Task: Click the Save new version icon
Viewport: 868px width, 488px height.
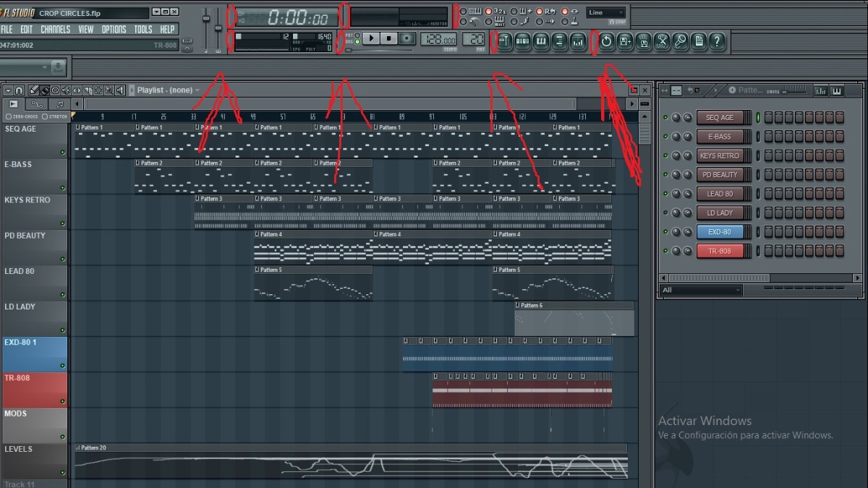Action: pos(625,42)
